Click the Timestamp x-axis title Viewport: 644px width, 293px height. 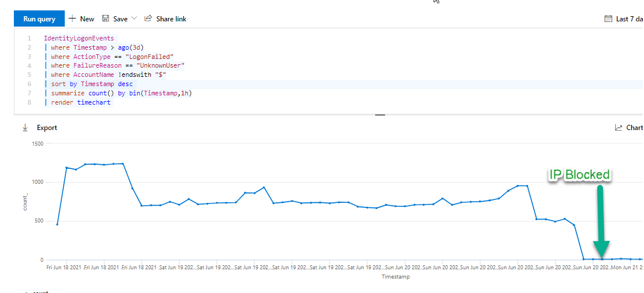coord(395,277)
